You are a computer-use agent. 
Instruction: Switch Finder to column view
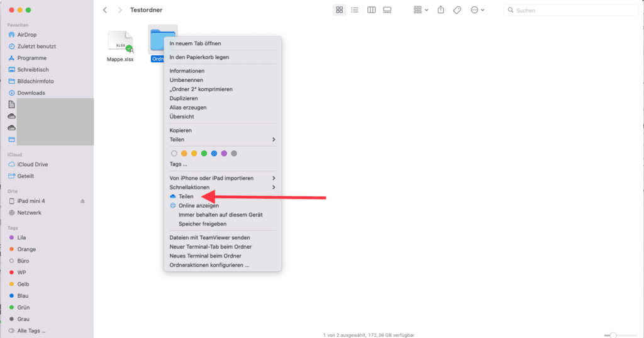click(x=371, y=10)
